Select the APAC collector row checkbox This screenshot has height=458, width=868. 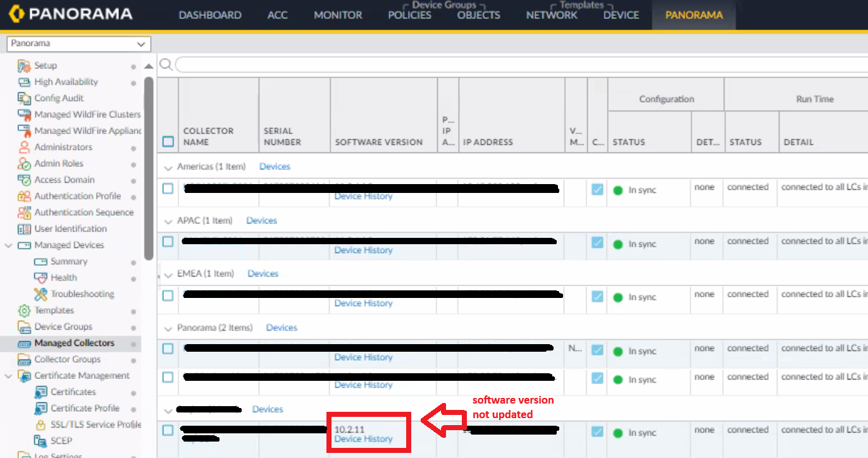(168, 242)
